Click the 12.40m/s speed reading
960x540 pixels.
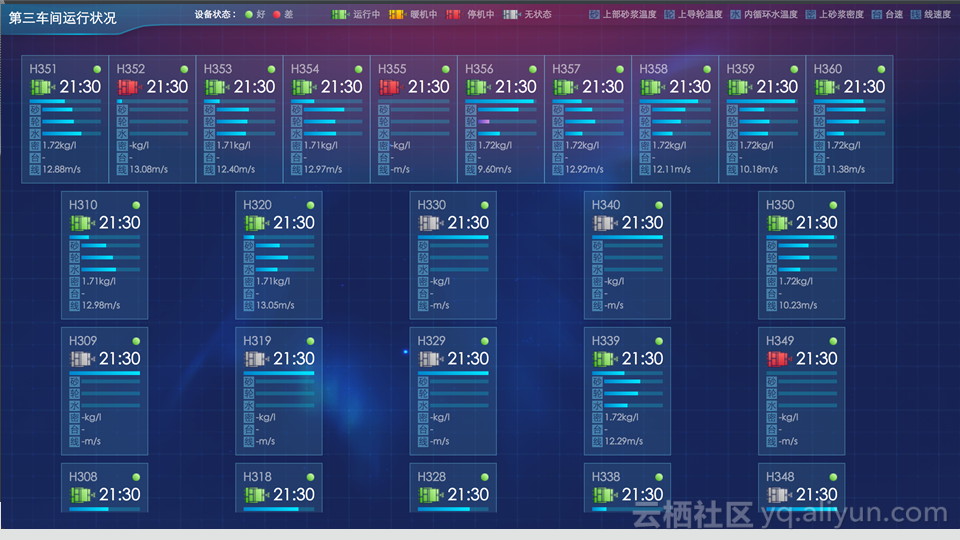click(x=236, y=170)
